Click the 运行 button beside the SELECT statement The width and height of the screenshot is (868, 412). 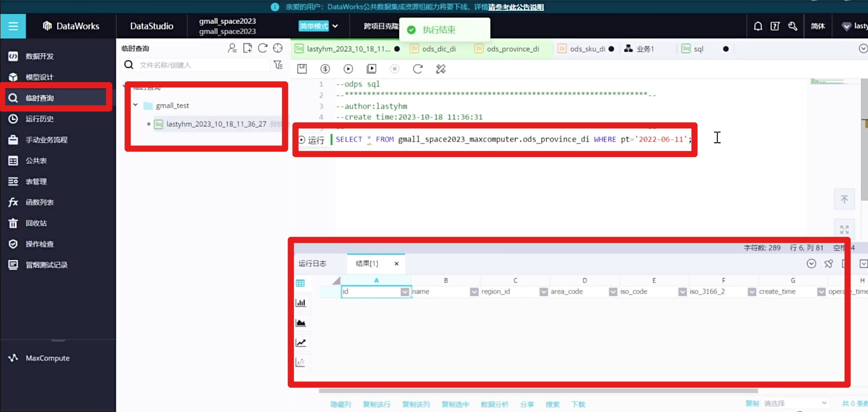pyautogui.click(x=312, y=140)
